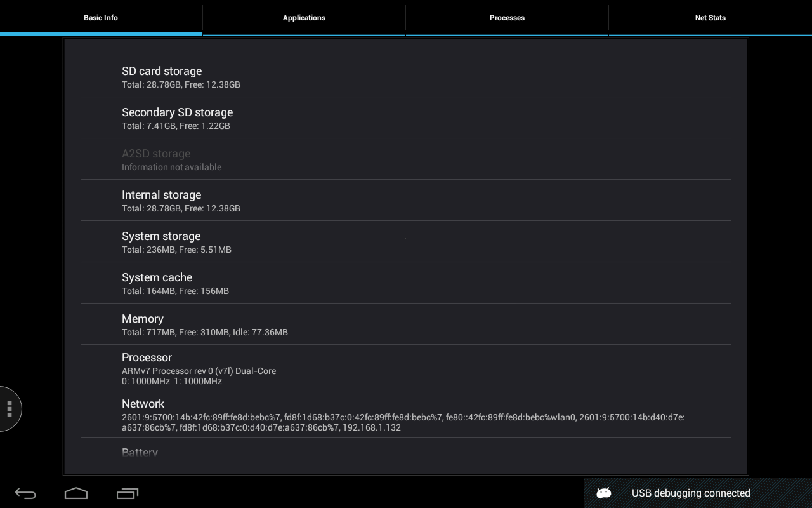Tap the Android robot icon in status bar

[603, 493]
